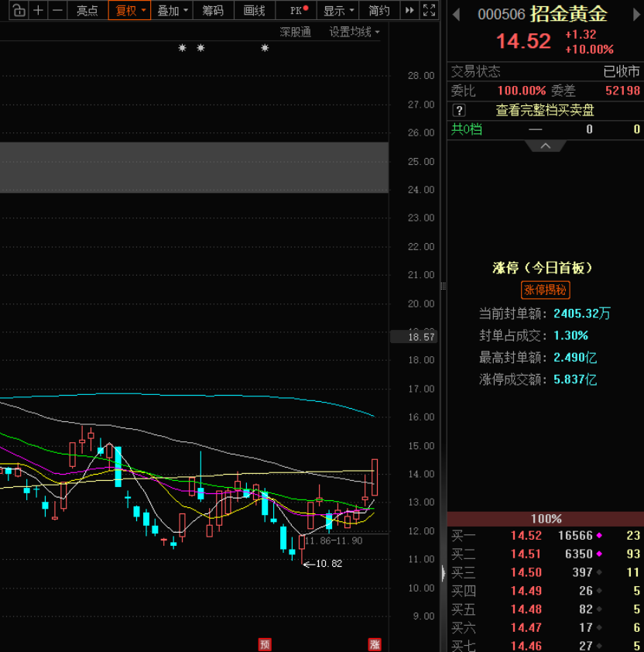Click third star event marker
The image size is (644, 652).
pos(265,48)
